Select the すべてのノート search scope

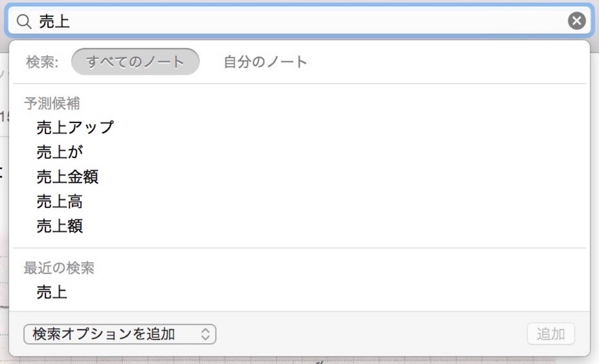[135, 61]
